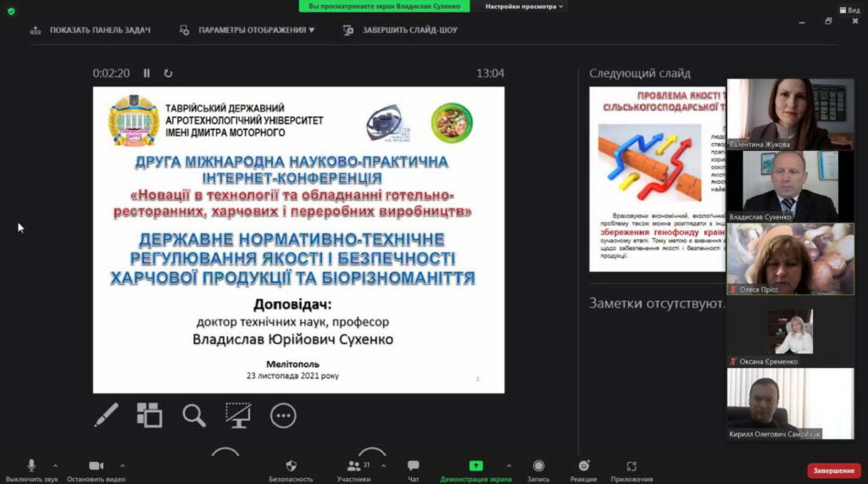The width and height of the screenshot is (868, 484).
Task: Click the university logo on the slide
Action: (x=133, y=120)
